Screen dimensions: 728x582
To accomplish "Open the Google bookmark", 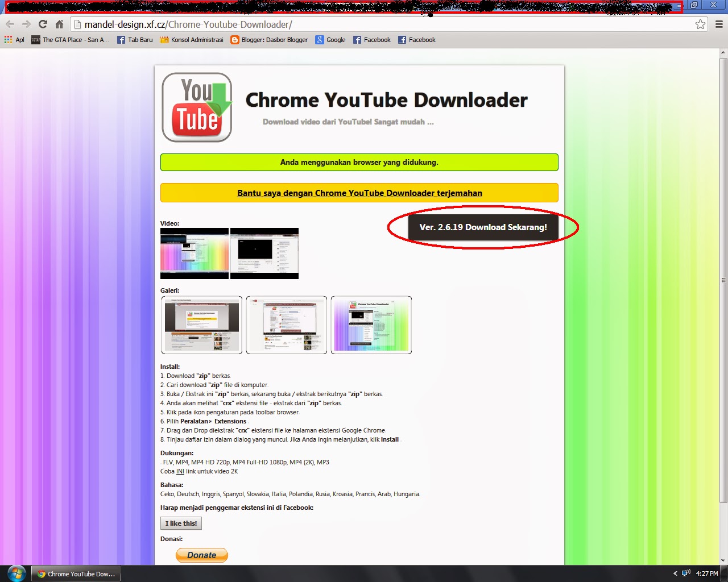I will coord(330,40).
